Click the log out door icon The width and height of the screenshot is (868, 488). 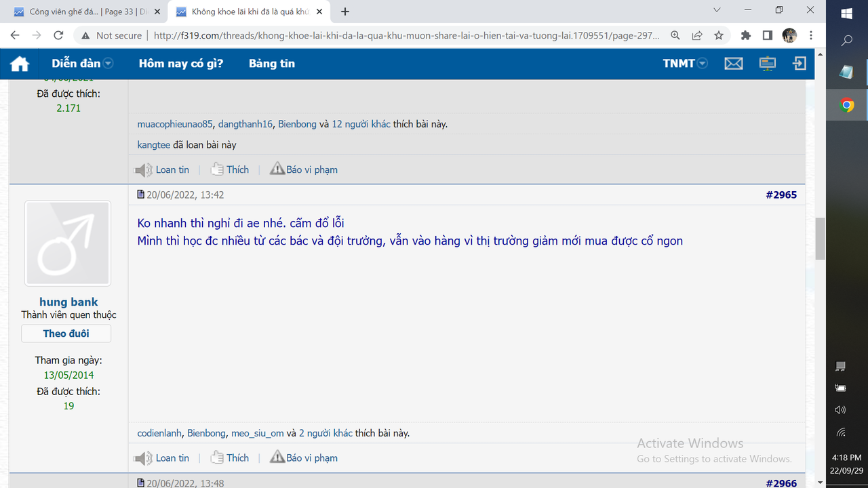(800, 63)
